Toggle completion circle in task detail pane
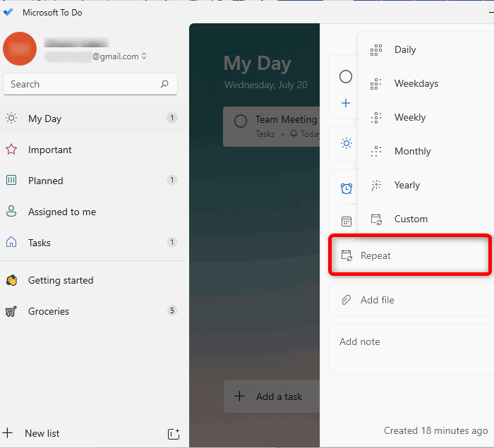 tap(346, 77)
